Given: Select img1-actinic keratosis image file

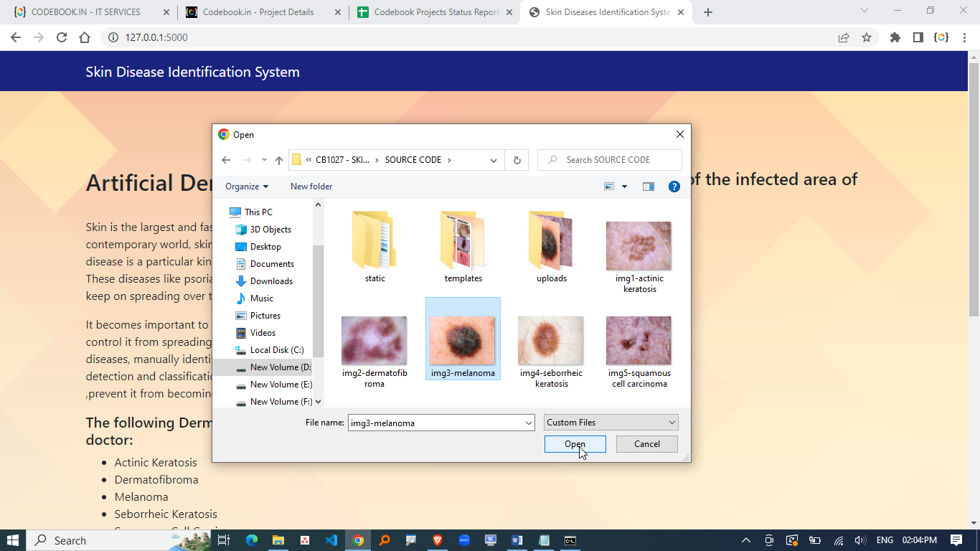Looking at the screenshot, I should click(639, 255).
